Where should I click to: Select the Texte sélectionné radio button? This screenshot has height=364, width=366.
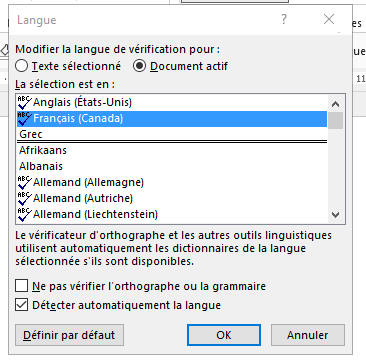[x=22, y=66]
